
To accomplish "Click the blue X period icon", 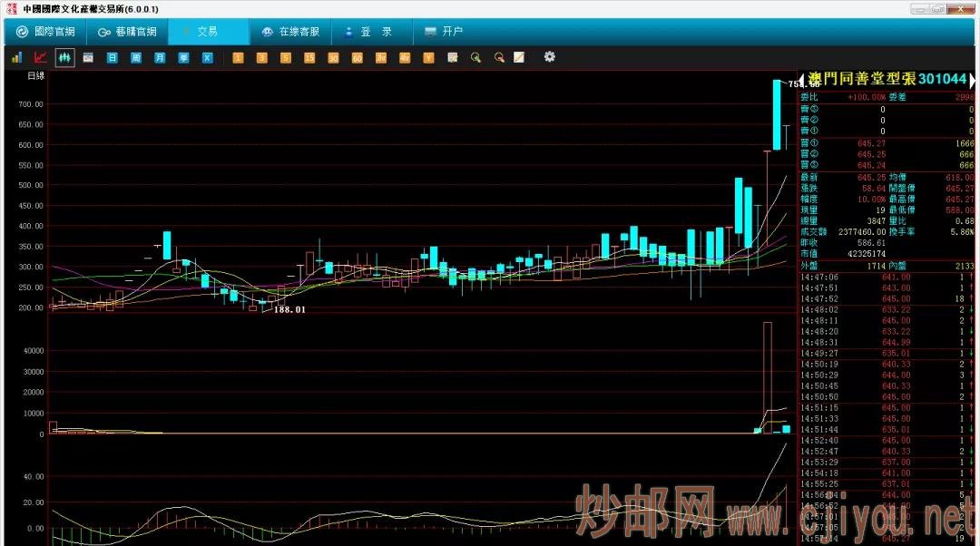I will 208,57.
